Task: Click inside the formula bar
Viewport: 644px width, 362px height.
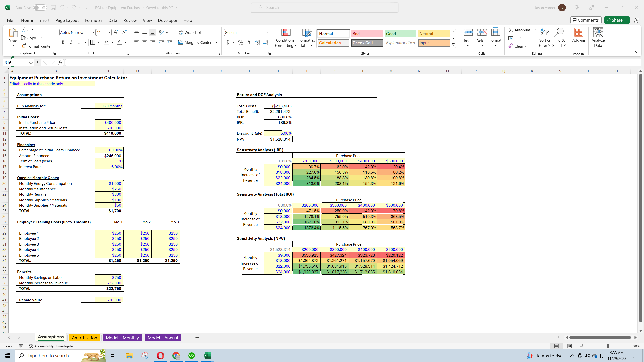Action: 201,62
